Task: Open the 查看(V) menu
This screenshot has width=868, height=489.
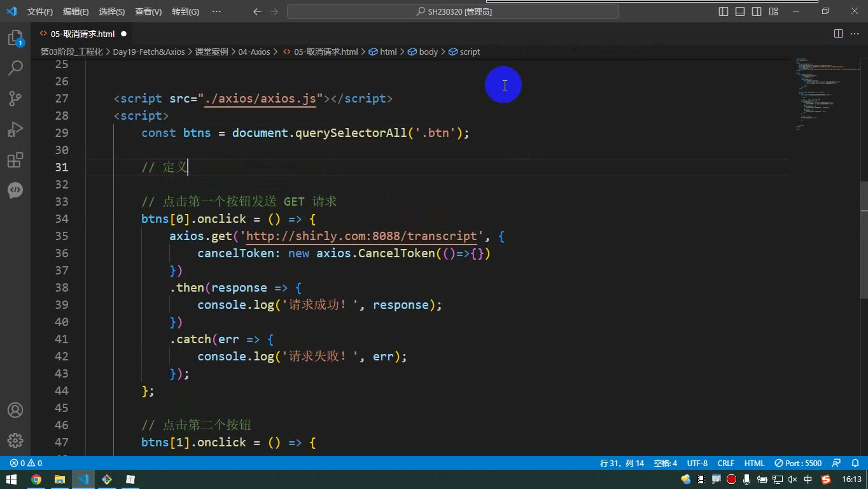Action: click(x=148, y=11)
